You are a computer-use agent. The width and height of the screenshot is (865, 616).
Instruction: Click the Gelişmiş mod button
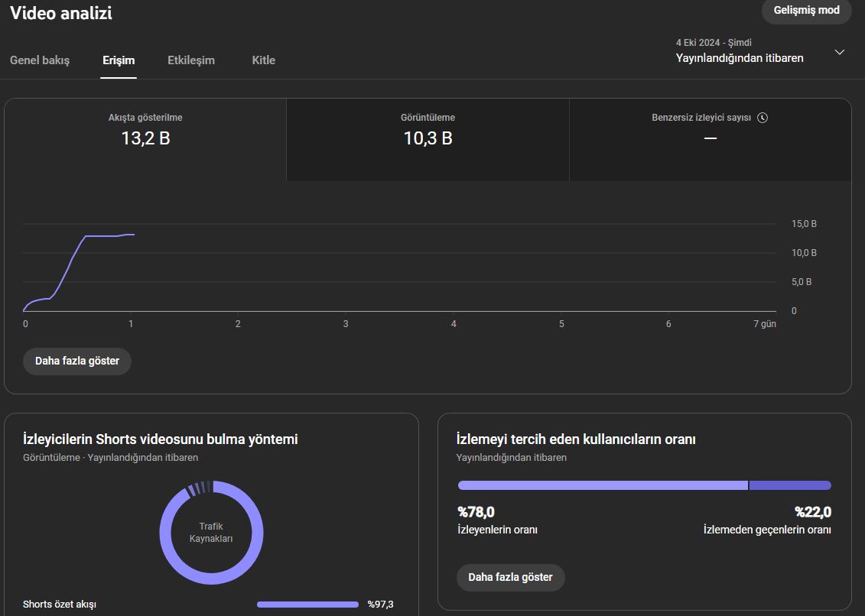[x=807, y=11]
